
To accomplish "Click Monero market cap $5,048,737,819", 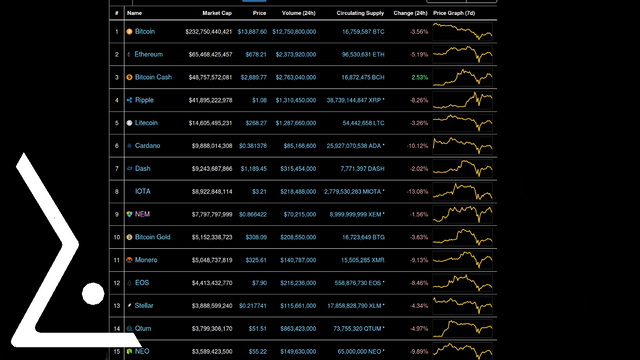I will 212,260.
